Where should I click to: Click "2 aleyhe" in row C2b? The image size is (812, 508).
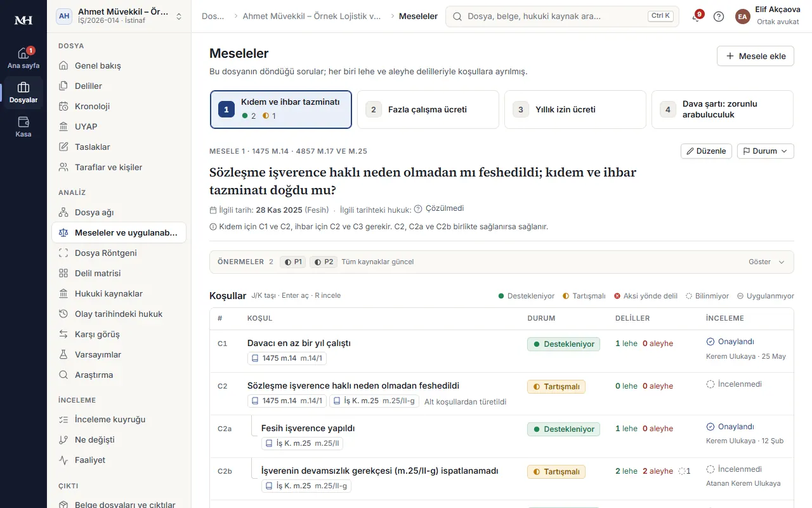(658, 471)
